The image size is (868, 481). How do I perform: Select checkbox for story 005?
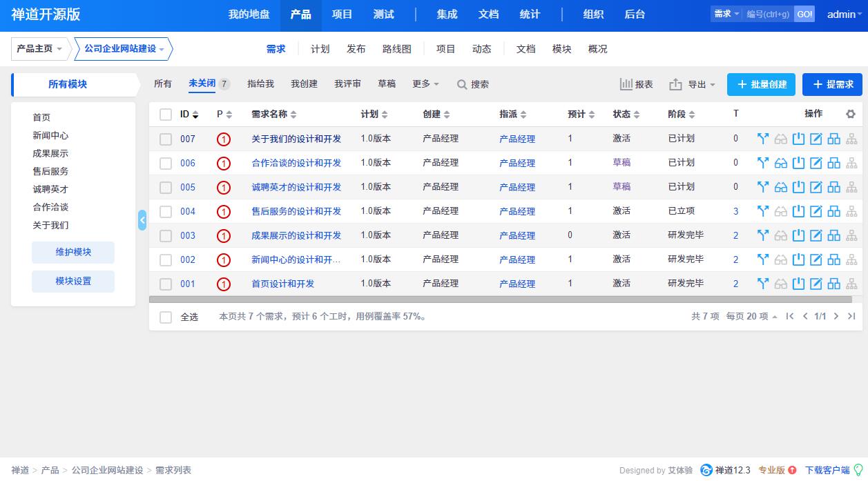(x=166, y=188)
